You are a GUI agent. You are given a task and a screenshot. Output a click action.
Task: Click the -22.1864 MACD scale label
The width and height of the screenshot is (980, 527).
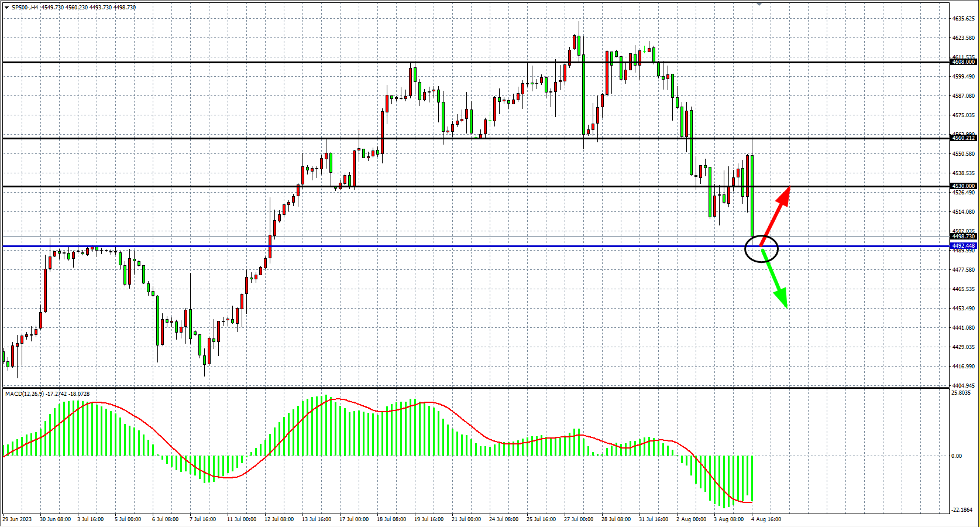click(x=962, y=510)
